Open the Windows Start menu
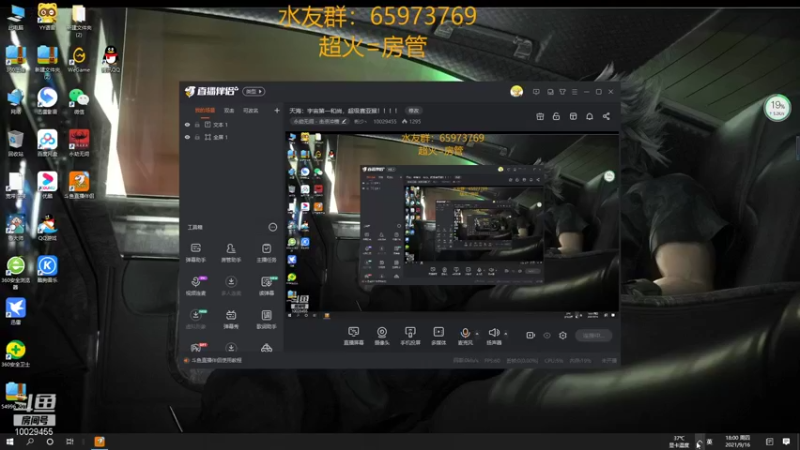 (x=9, y=441)
